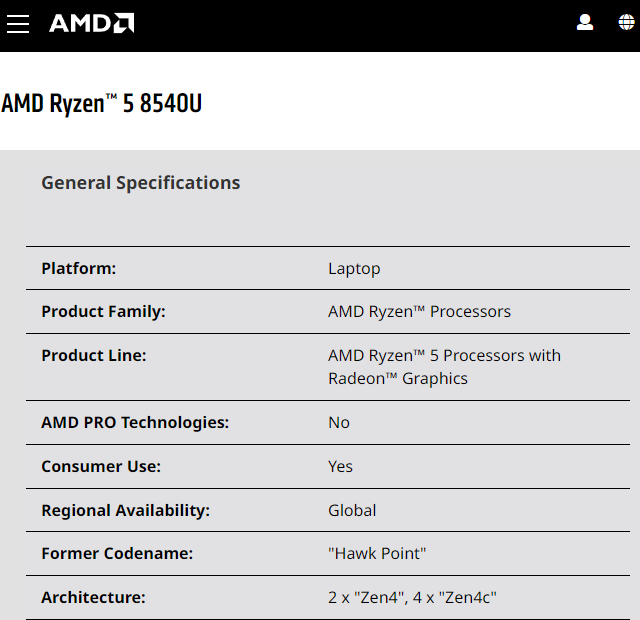Select AMD Ryzen Processors value text
Image resolution: width=640 pixels, height=620 pixels.
click(x=419, y=312)
